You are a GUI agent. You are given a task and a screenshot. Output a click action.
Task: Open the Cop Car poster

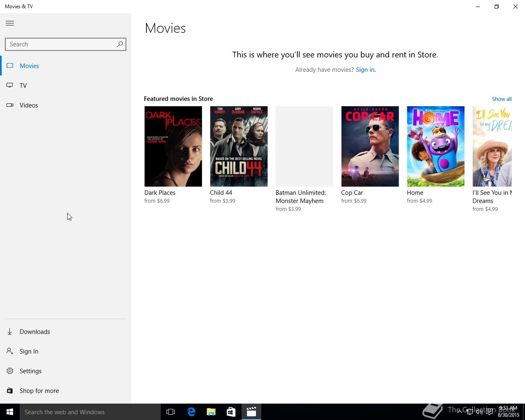370,146
